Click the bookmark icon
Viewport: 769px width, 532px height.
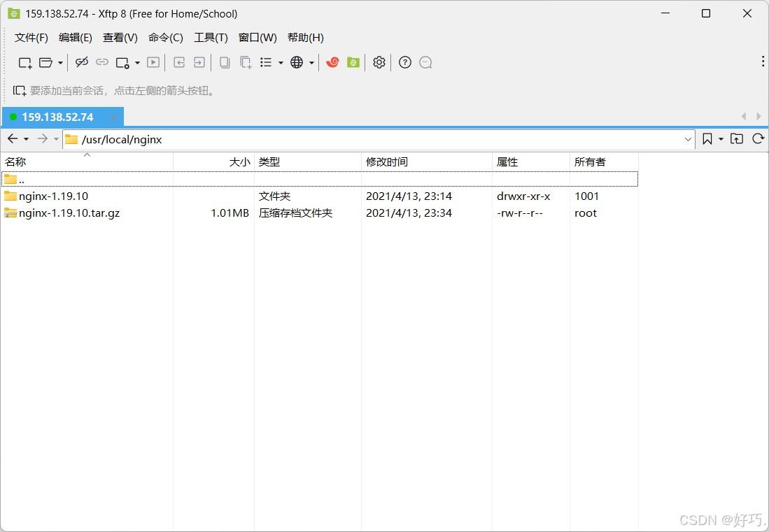coord(707,139)
